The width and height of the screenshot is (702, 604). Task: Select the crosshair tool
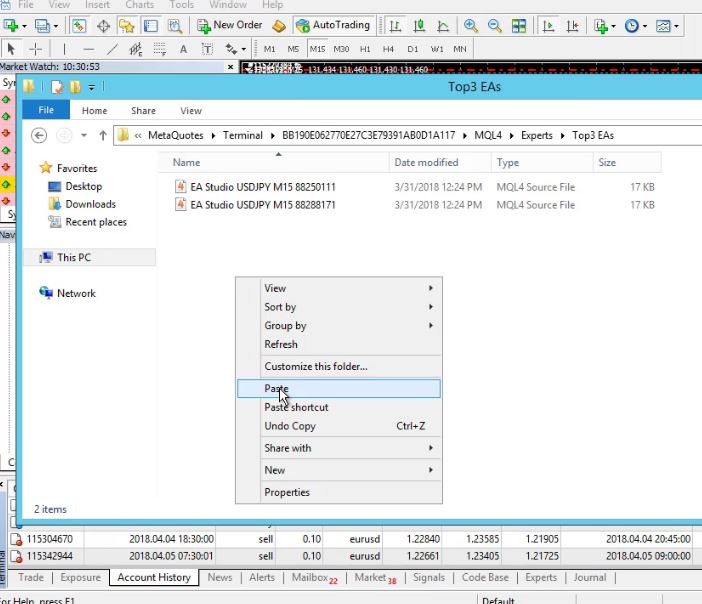click(35, 48)
